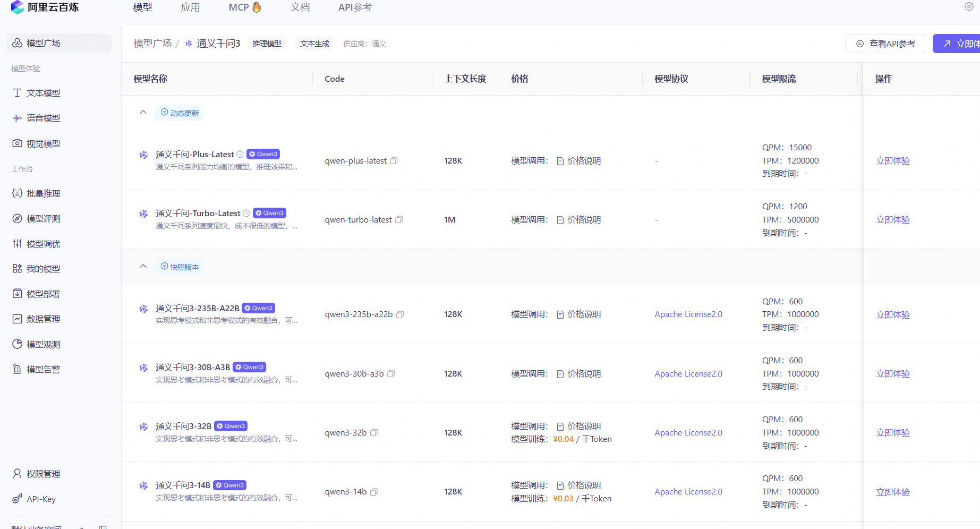
Task: Open 文本模型 via its T icon
Action: (18, 93)
